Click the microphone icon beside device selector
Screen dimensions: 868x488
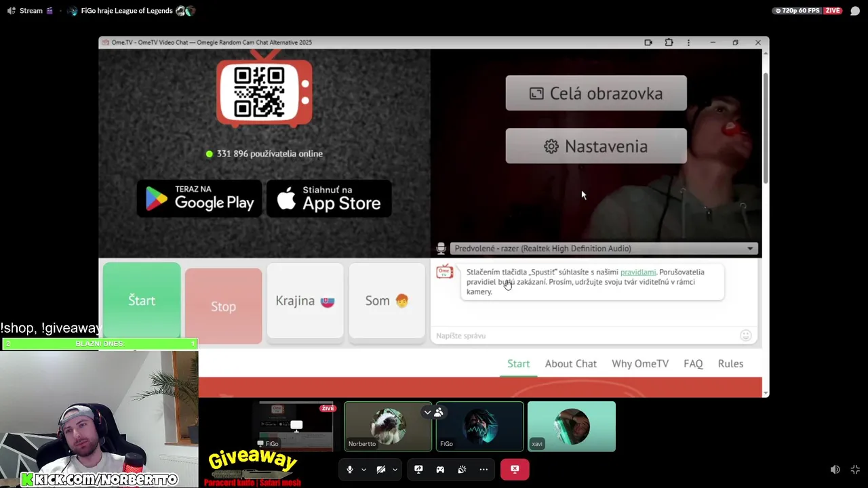(x=441, y=249)
